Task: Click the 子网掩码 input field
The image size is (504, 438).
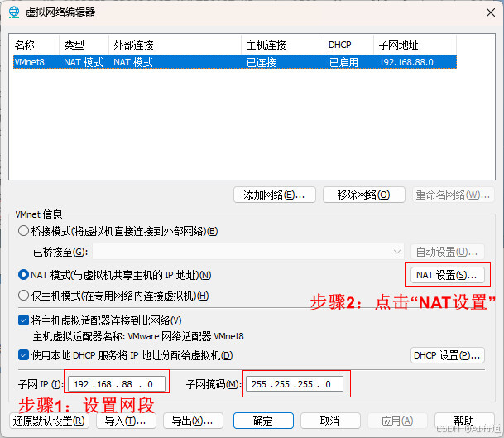Action: (295, 384)
